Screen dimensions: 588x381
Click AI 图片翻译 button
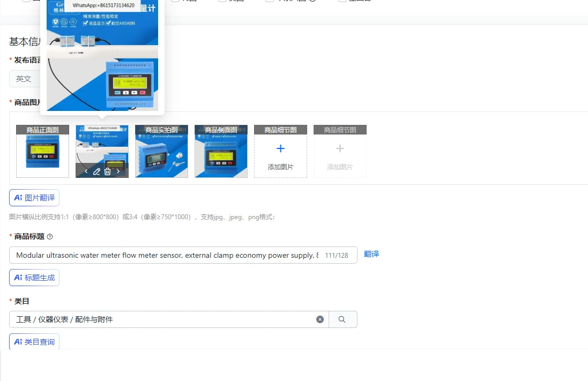tap(34, 198)
